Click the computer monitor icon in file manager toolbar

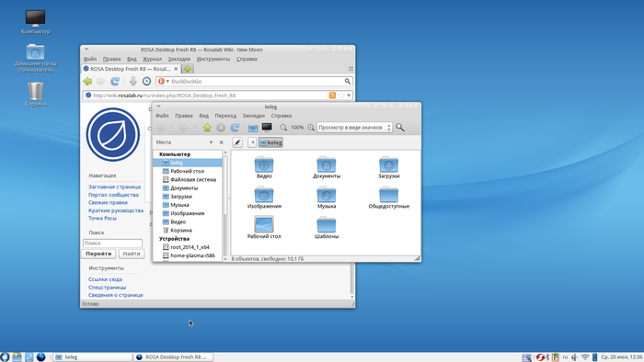pos(267,128)
